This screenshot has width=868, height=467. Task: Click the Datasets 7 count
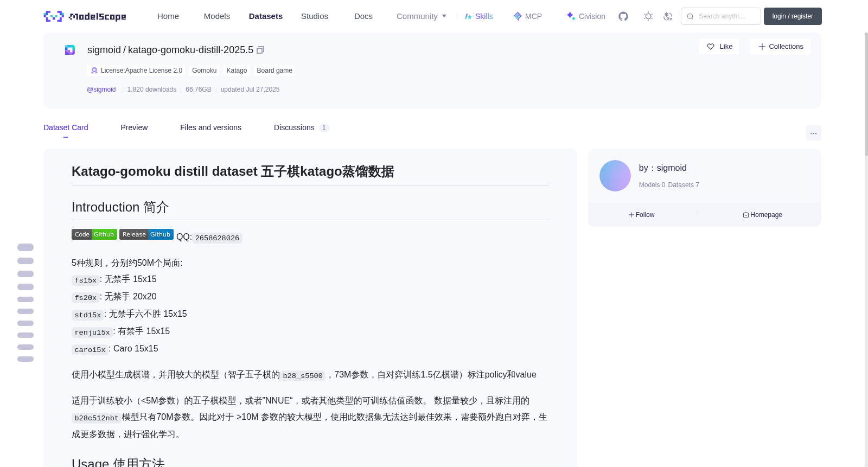pyautogui.click(x=684, y=185)
